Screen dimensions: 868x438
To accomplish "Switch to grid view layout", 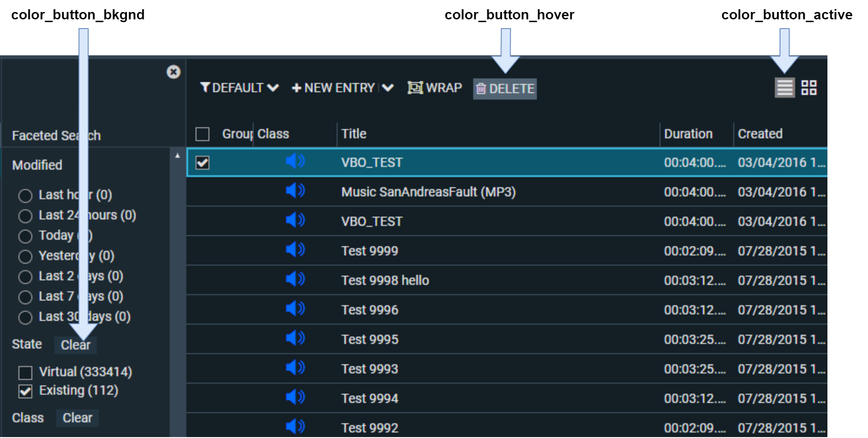I will click(x=809, y=88).
